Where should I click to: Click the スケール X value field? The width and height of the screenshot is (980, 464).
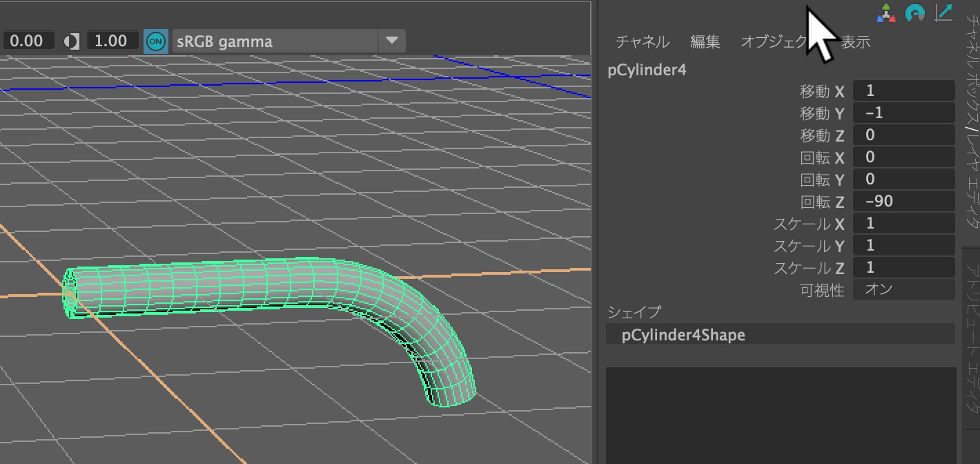[904, 223]
